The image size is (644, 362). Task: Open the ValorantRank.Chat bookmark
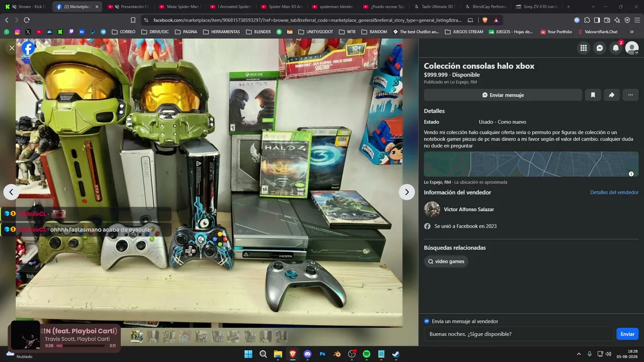click(598, 32)
